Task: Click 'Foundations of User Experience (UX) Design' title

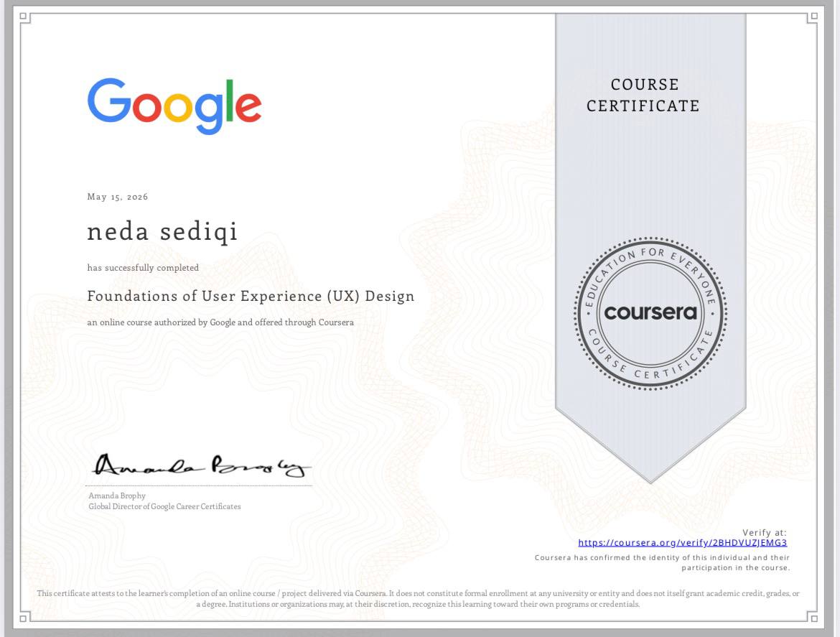Action: click(x=251, y=297)
